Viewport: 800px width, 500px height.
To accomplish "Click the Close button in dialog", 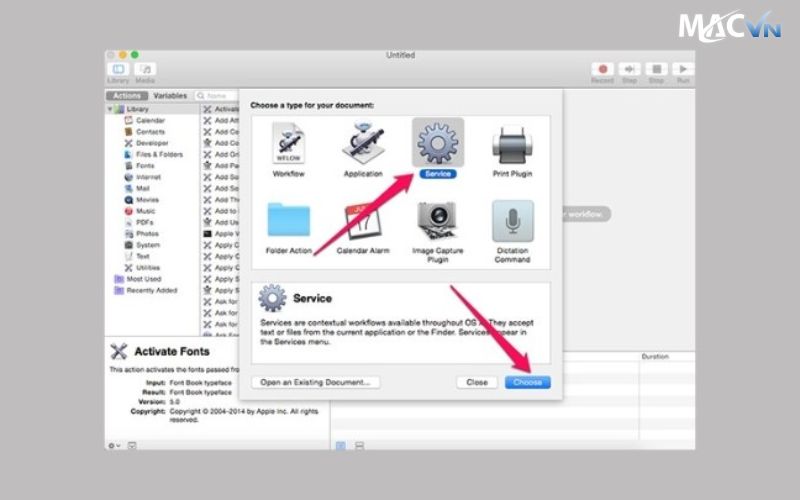I will pos(477,382).
